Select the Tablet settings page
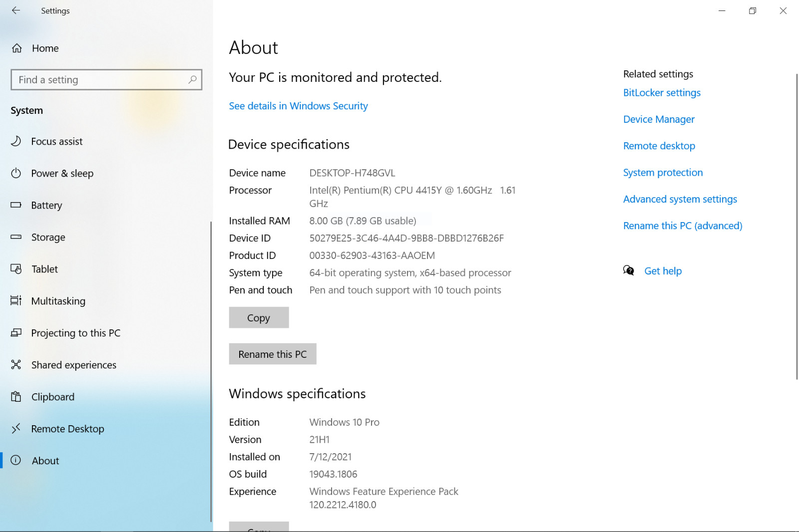 pos(106,269)
